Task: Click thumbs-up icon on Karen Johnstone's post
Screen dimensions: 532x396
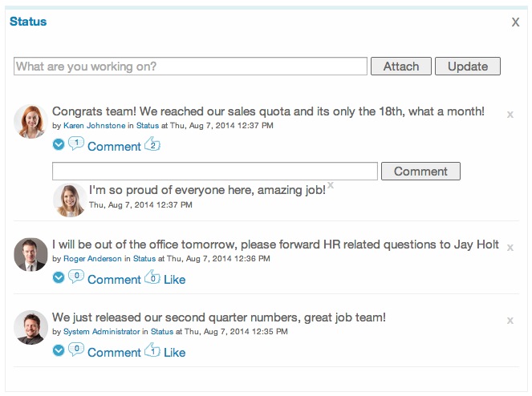Action: pos(152,143)
